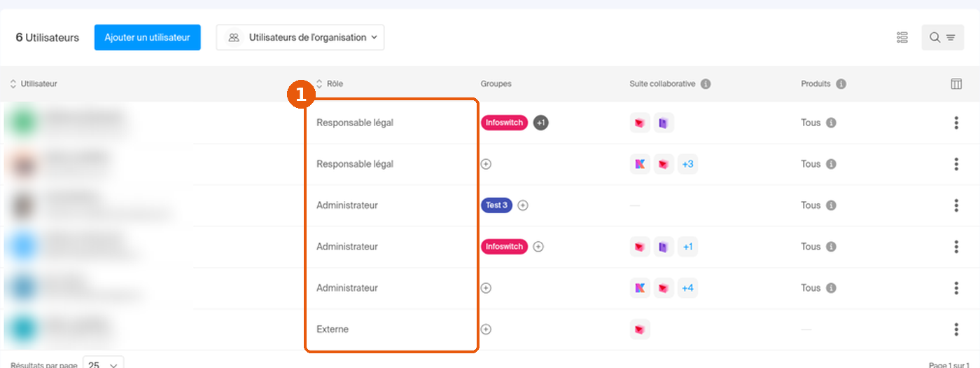The image size is (980, 368).
Task: Click Ajouter un utilisateur
Action: point(148,37)
